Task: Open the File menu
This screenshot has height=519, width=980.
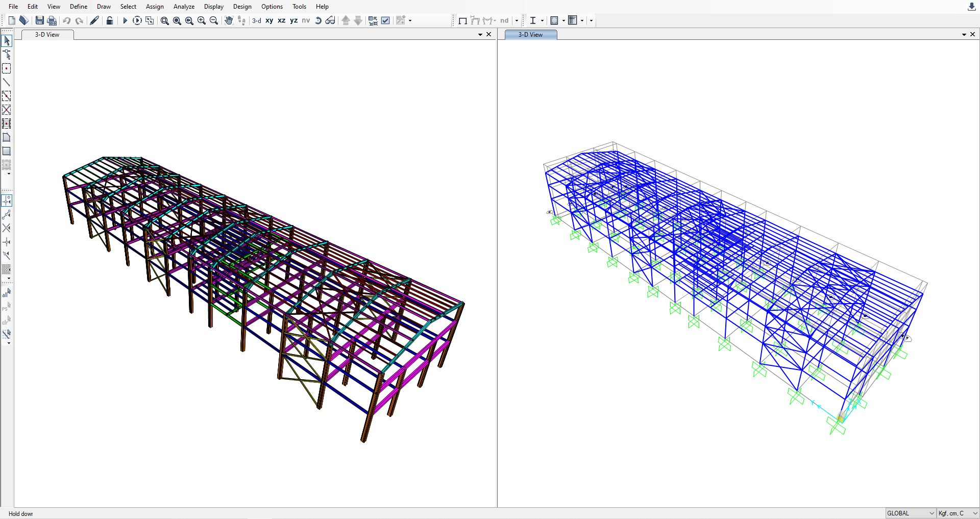Action: pos(13,7)
